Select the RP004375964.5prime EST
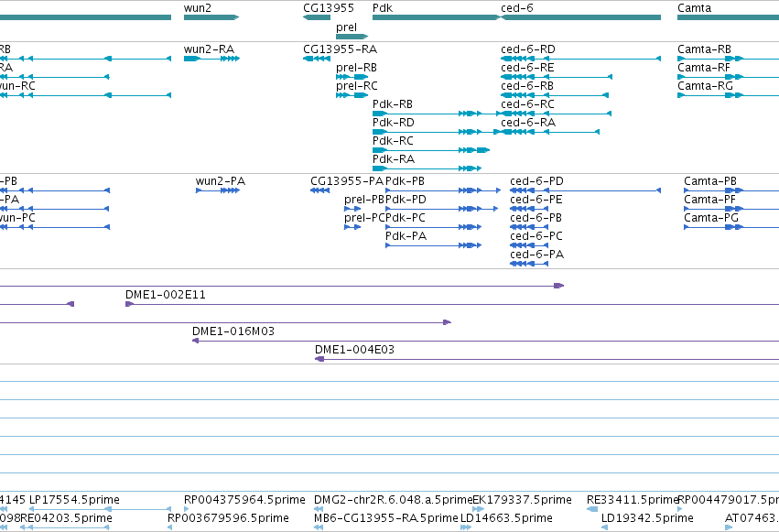This screenshot has width=779, height=532. coord(187,509)
